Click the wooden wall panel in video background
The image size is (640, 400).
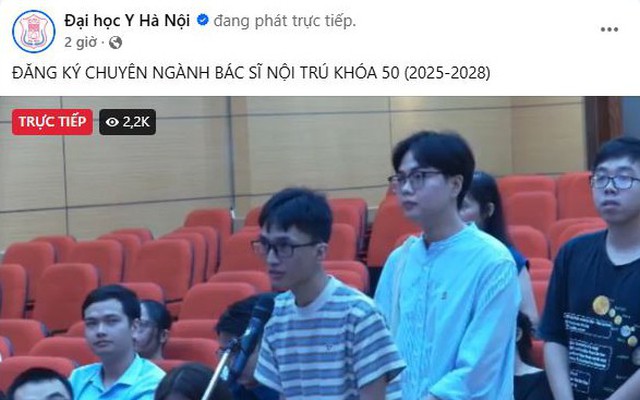point(310,151)
